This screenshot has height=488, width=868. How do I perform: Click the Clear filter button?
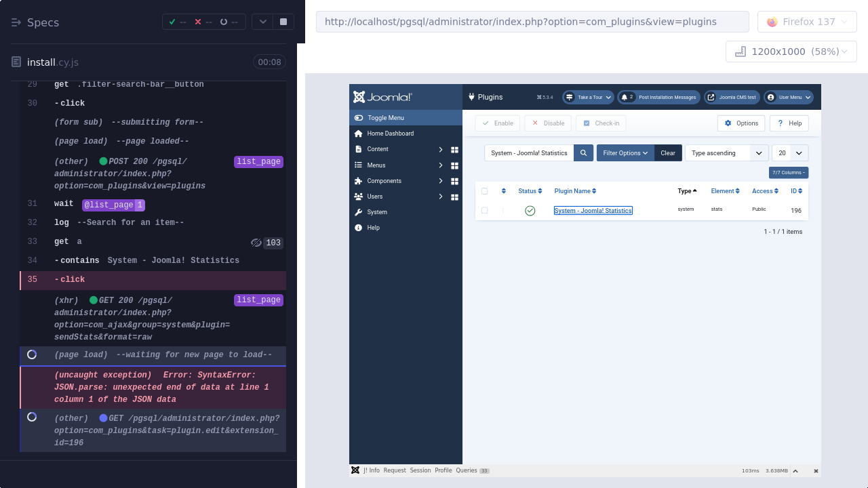[x=668, y=153]
